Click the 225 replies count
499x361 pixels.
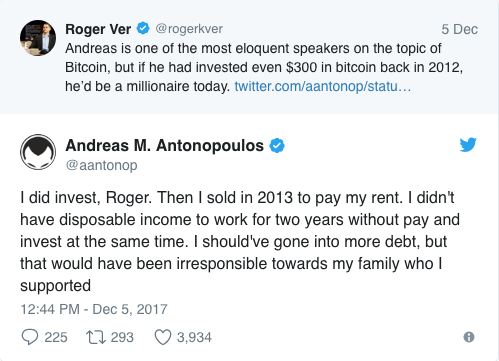pos(56,337)
